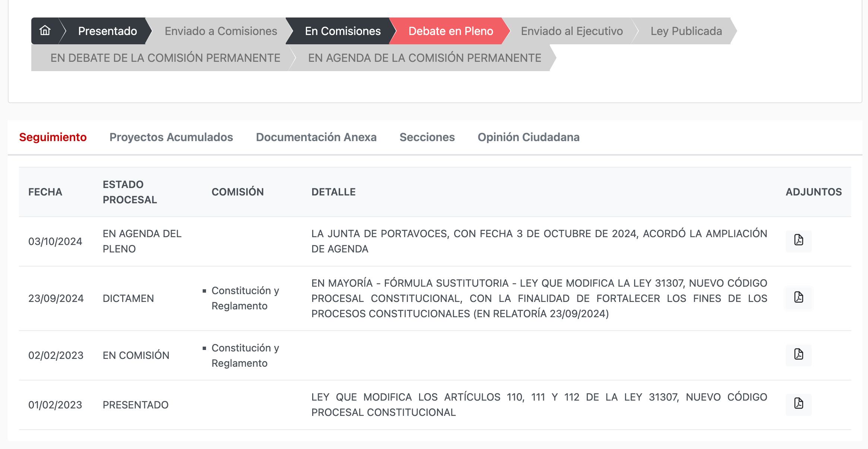This screenshot has height=449, width=868.
Task: Open PDF attachment for EN COMISIÓN row
Action: [798, 355]
